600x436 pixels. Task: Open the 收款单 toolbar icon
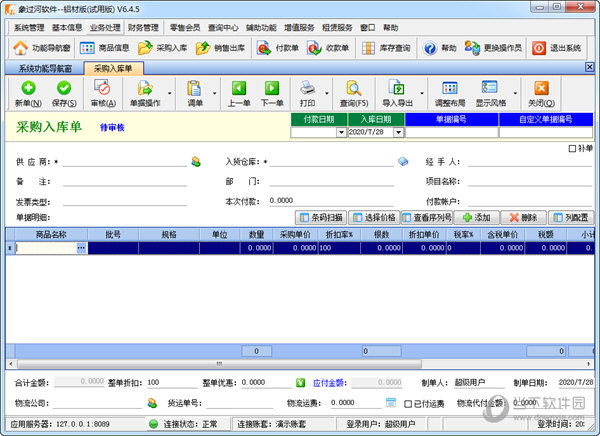(x=314, y=48)
